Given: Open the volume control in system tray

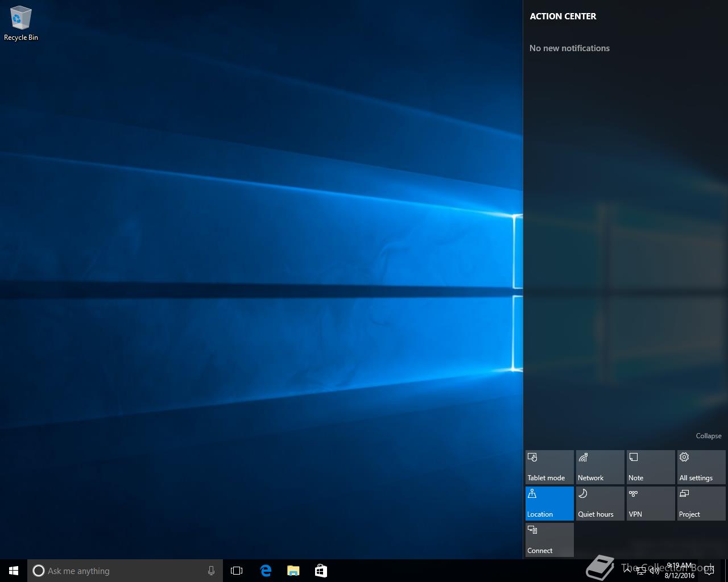Looking at the screenshot, I should pyautogui.click(x=655, y=571).
